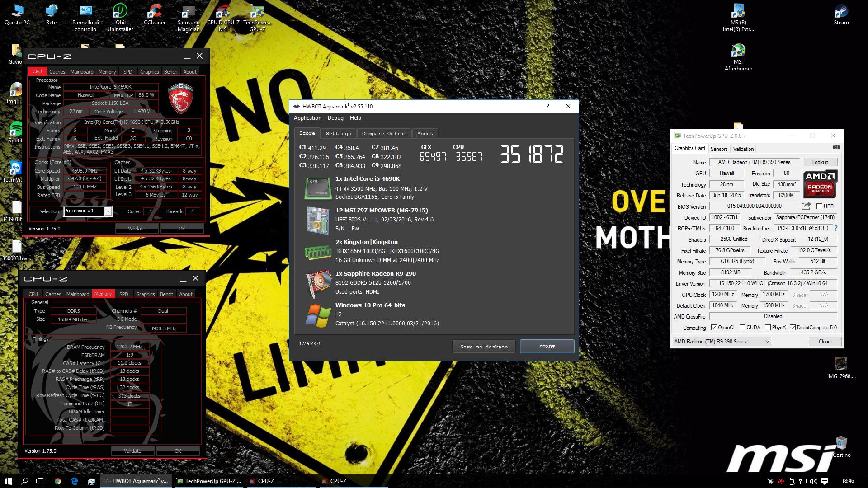The height and width of the screenshot is (488, 868).
Task: Click OK in the lower CPU-Z window
Action: (178, 451)
